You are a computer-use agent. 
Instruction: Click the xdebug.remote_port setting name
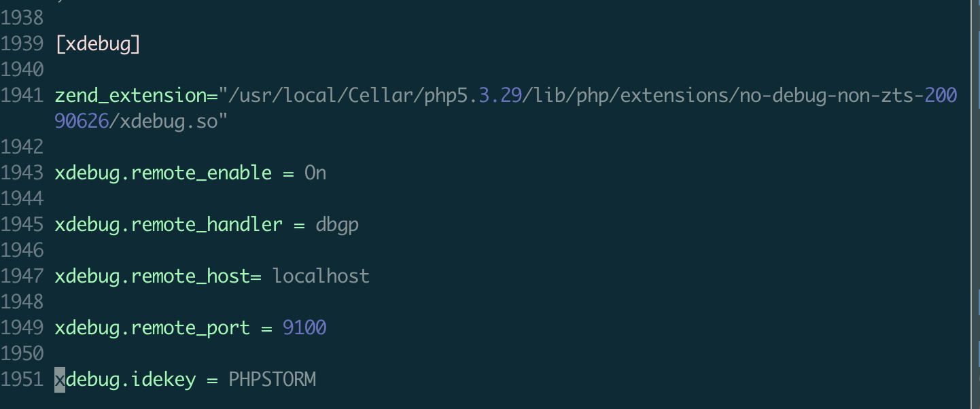[152, 328]
